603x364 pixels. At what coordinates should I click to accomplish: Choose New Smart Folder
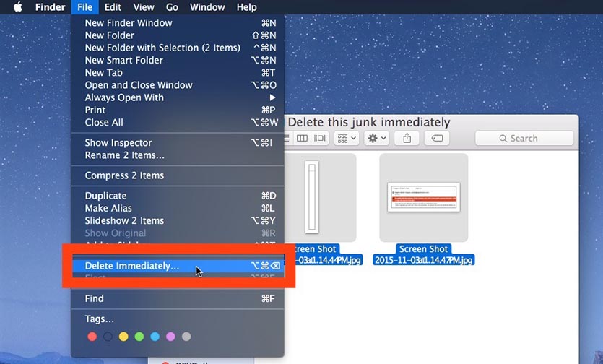[x=178, y=60]
